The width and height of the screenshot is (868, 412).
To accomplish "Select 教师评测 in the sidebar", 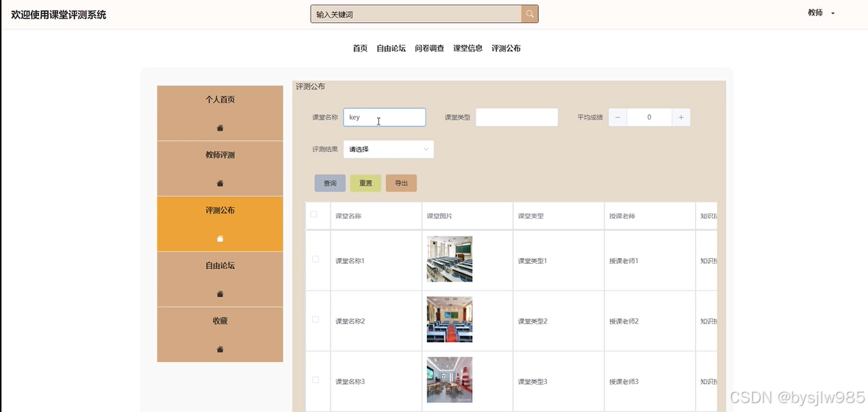I will click(x=220, y=168).
